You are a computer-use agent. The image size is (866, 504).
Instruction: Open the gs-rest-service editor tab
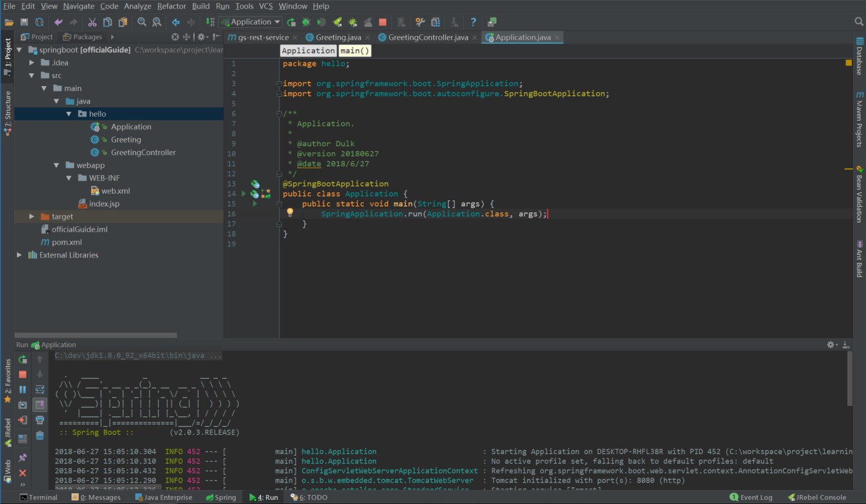(x=263, y=37)
